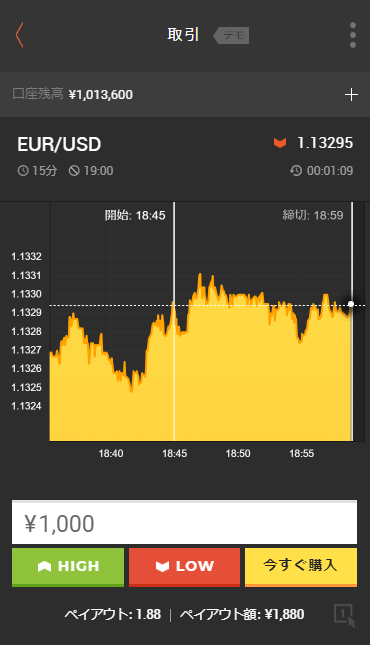Click the orange down-arrow price indicator
370x645 pixels.
click(x=280, y=143)
